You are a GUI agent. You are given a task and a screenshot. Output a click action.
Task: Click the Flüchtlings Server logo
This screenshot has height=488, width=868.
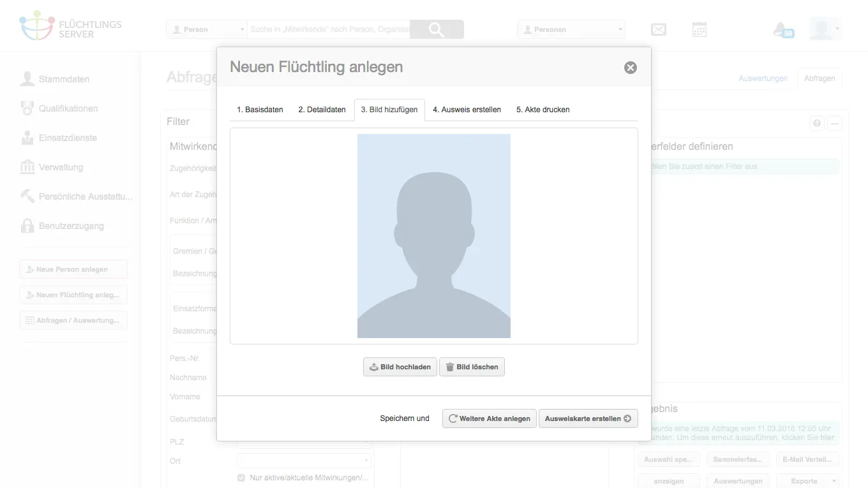coord(70,26)
